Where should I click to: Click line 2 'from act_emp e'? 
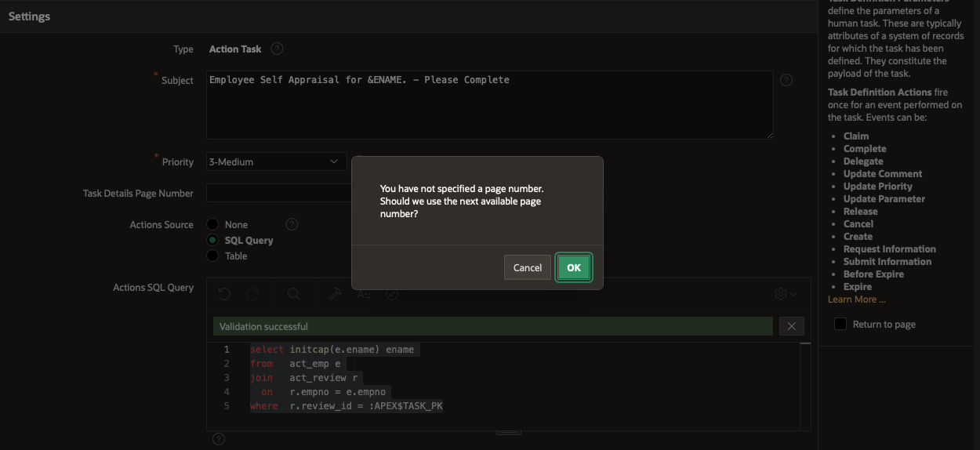click(x=296, y=364)
